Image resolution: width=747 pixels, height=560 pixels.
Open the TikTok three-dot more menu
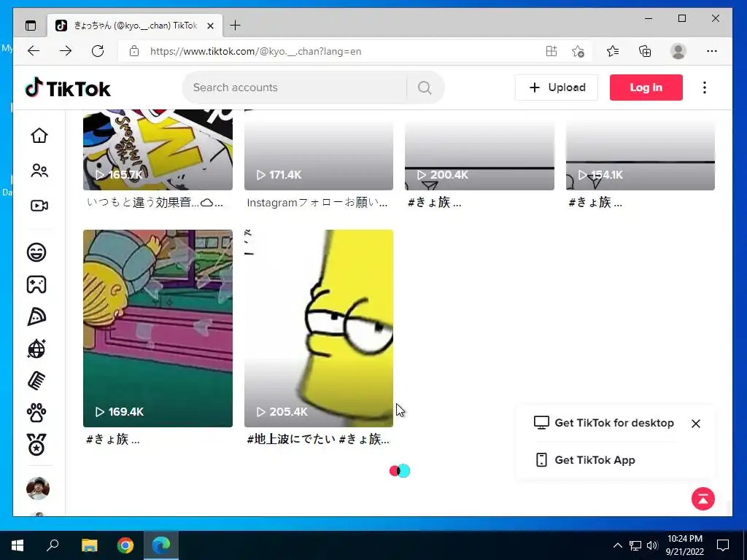click(705, 87)
